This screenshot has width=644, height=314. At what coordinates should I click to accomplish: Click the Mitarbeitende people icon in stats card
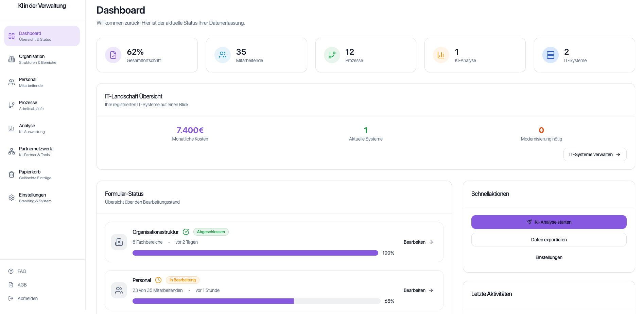click(223, 55)
